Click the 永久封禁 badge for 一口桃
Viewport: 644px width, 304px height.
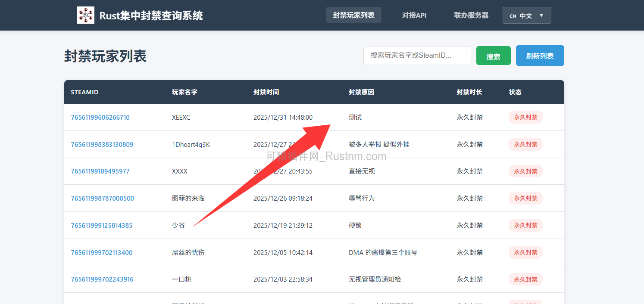[x=525, y=279]
